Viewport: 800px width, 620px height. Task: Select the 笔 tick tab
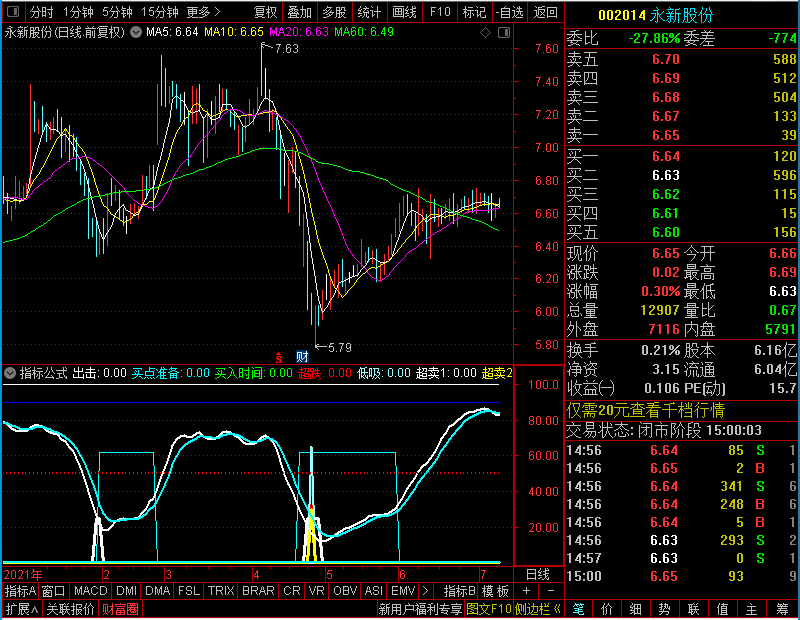point(578,609)
